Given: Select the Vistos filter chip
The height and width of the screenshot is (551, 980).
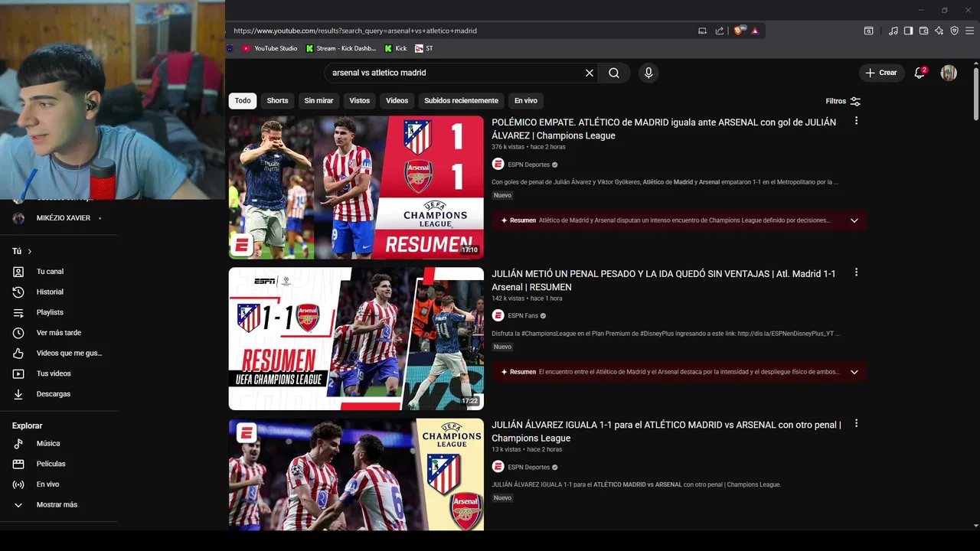Looking at the screenshot, I should tap(359, 100).
